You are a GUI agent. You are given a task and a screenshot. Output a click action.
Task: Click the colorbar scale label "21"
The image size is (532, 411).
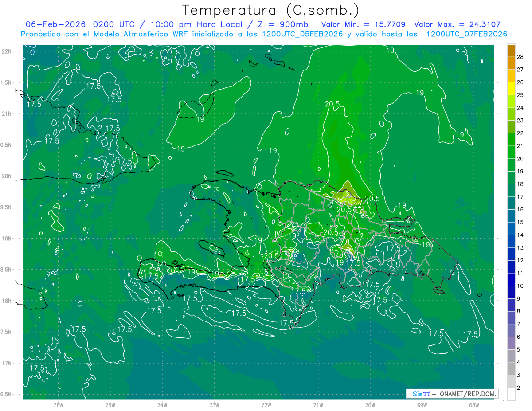520,146
